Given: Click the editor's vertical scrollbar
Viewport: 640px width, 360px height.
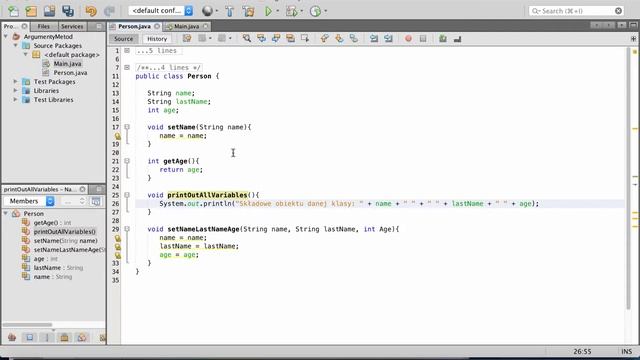Looking at the screenshot, I should pos(629,178).
